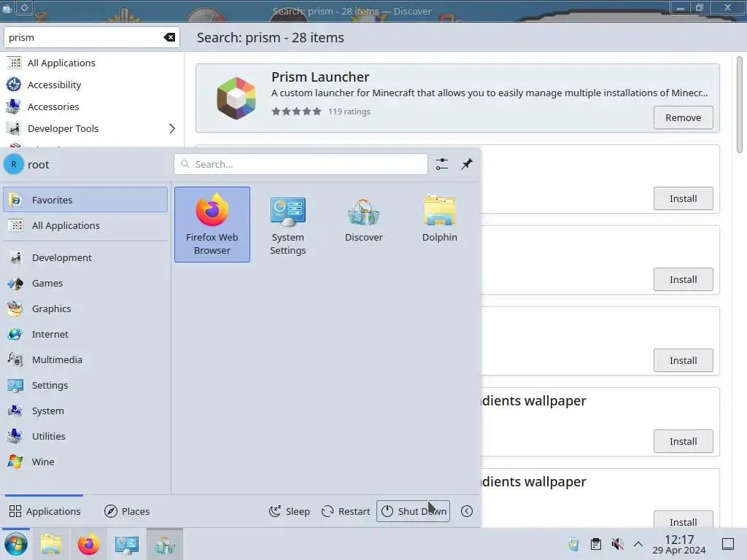Click the Sleep button
747x560 pixels.
[x=289, y=511]
